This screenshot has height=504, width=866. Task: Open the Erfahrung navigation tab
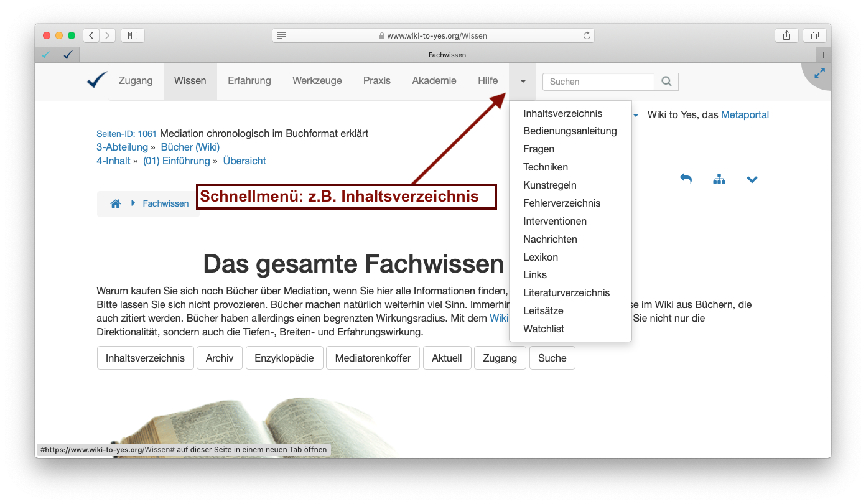249,81
